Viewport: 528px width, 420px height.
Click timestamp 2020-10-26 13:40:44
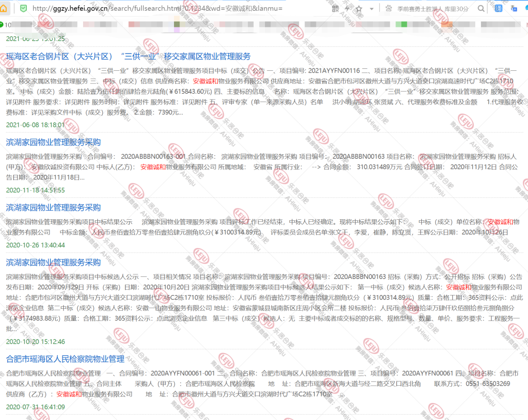[x=35, y=245]
